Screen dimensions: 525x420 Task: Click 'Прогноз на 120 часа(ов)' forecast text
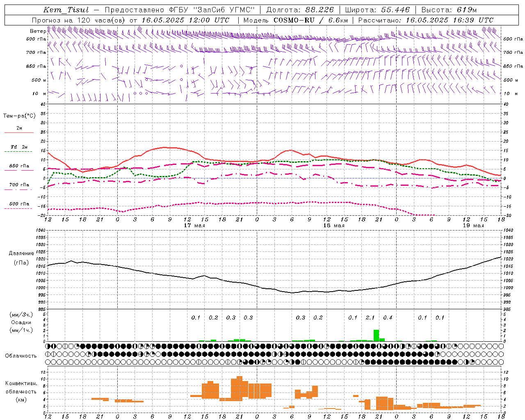coord(79,20)
